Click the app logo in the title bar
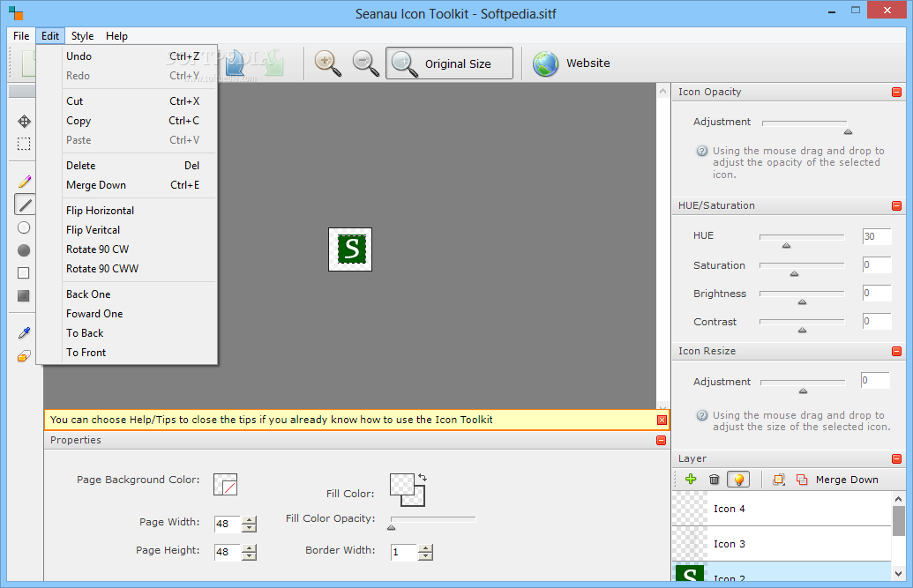The width and height of the screenshot is (913, 588). point(16,13)
